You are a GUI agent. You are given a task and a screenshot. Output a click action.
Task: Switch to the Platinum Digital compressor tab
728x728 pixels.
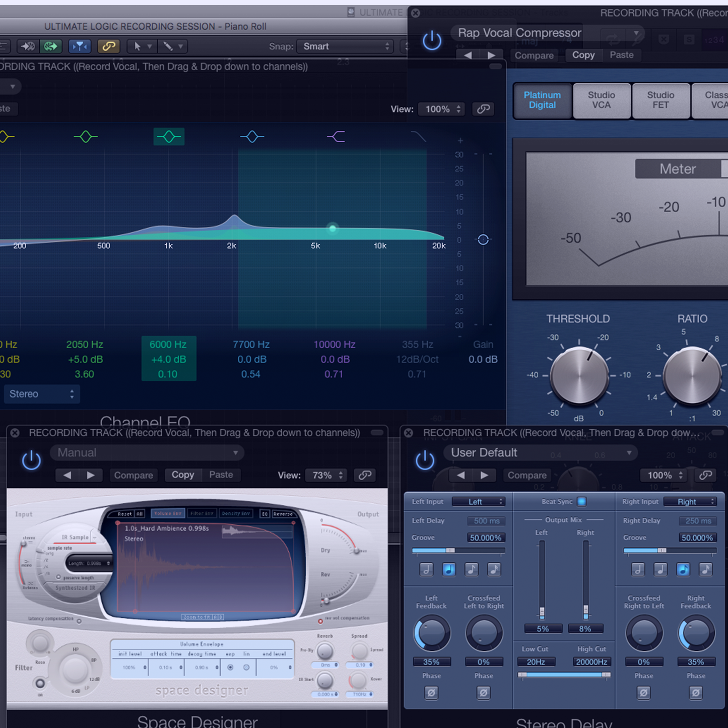pos(542,100)
